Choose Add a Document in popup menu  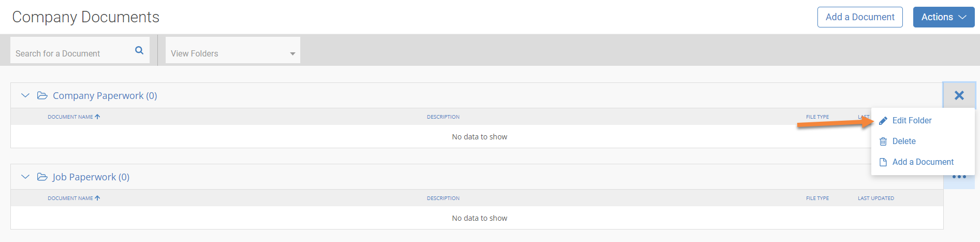(923, 162)
